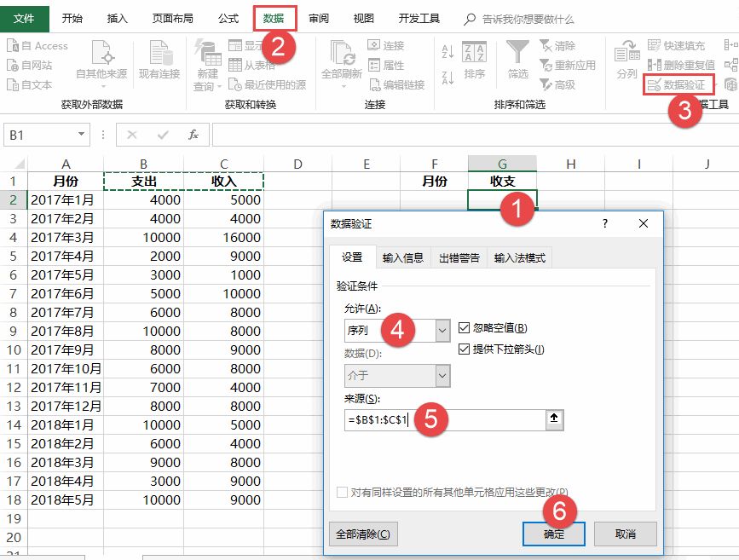Click 删除重复值 remove duplicates
The width and height of the screenshot is (739, 560).
(681, 65)
